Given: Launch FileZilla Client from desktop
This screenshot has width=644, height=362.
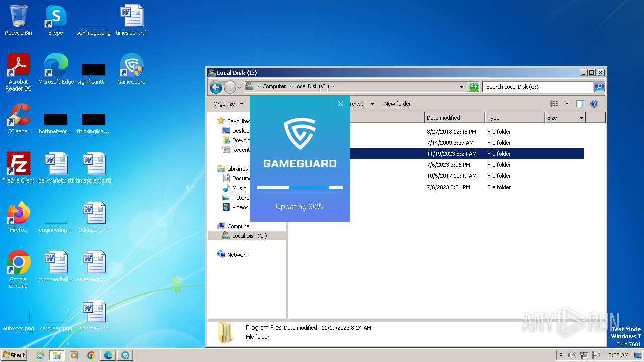Looking at the screenshot, I should (x=18, y=168).
